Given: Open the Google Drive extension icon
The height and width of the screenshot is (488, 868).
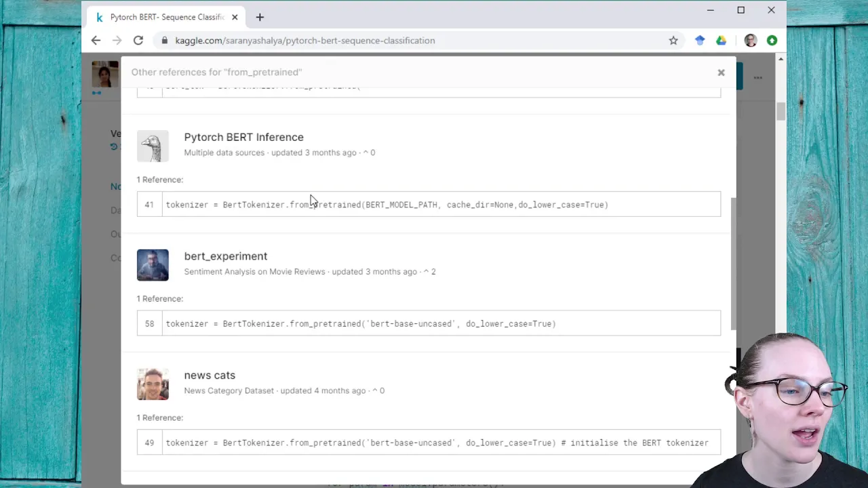Looking at the screenshot, I should 721,41.
